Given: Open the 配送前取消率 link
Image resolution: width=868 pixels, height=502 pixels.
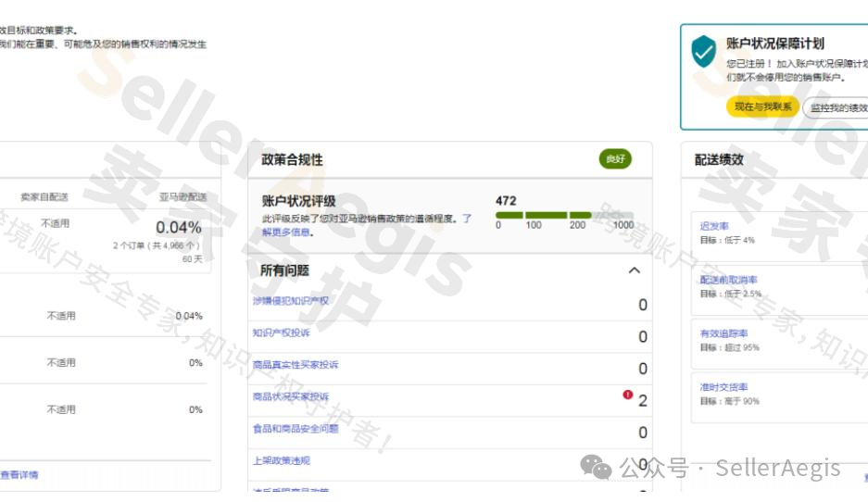Looking at the screenshot, I should click(728, 280).
